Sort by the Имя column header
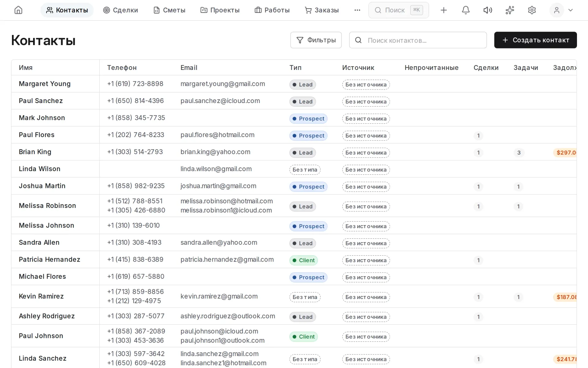The width and height of the screenshot is (588, 368). point(26,67)
